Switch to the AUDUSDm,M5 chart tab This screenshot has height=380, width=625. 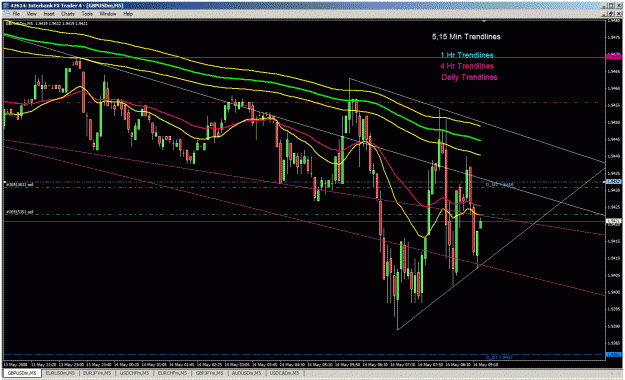click(x=246, y=373)
